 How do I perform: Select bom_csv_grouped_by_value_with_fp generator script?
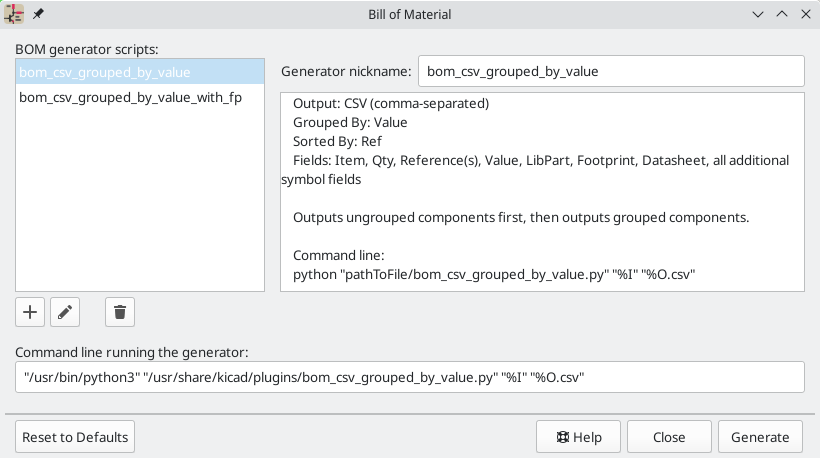point(130,98)
